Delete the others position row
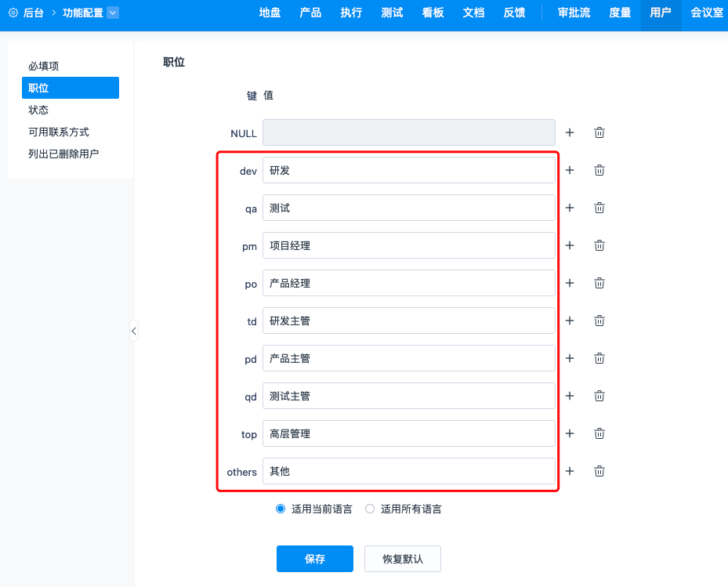 coord(599,471)
